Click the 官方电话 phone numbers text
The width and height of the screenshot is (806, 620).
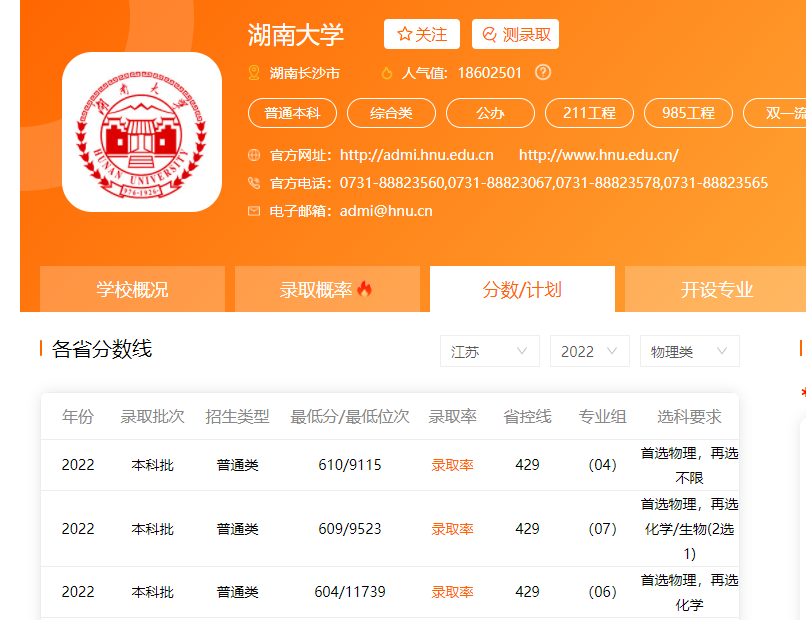coord(554,183)
